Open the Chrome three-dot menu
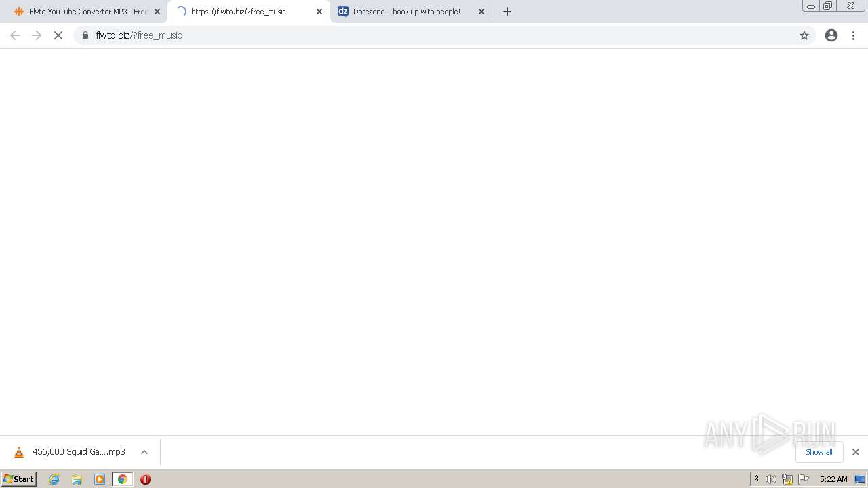 854,35
